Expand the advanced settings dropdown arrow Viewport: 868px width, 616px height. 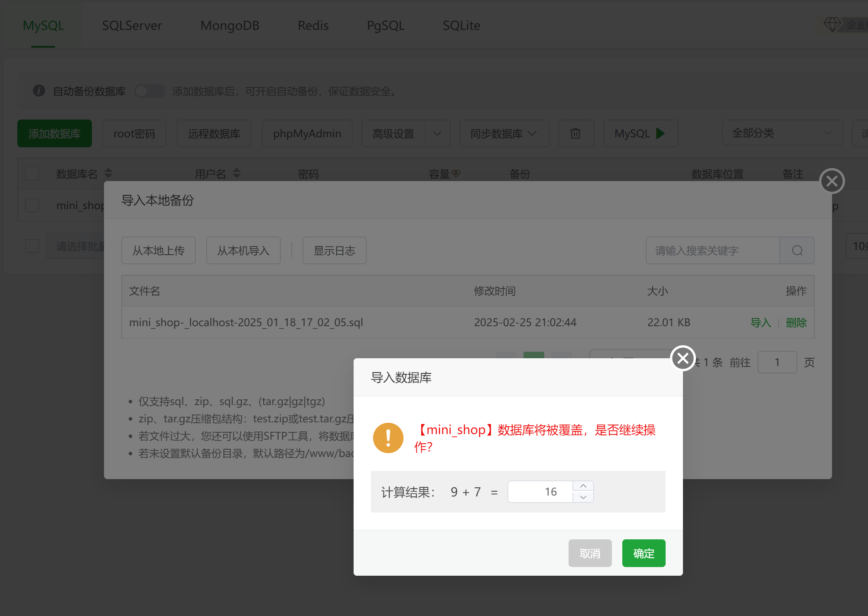click(437, 133)
